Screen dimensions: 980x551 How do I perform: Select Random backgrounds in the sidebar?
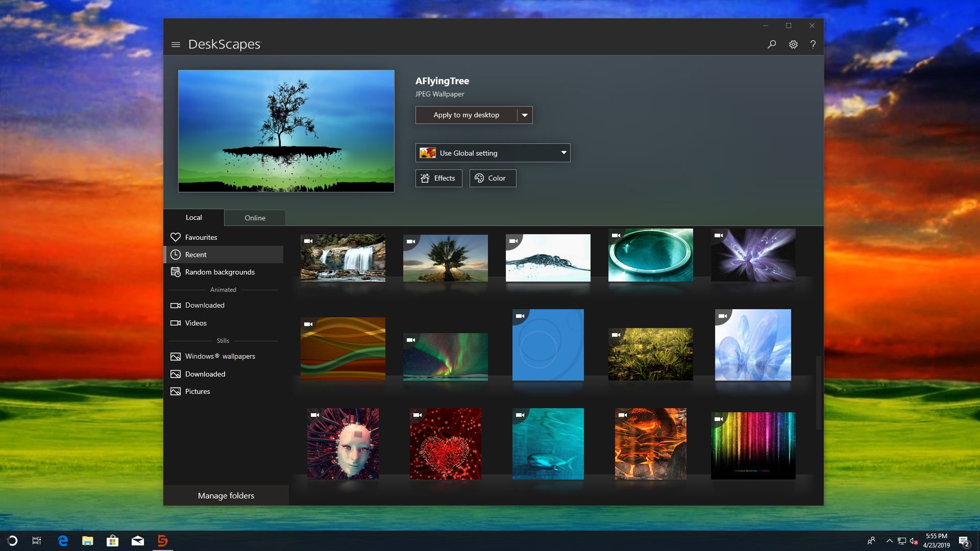pyautogui.click(x=219, y=272)
